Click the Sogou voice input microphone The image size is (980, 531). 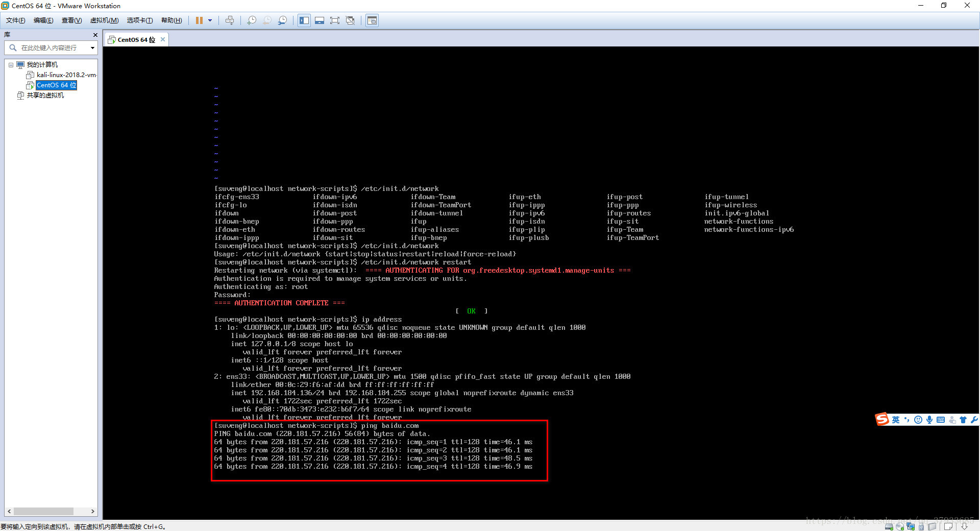[x=929, y=420]
